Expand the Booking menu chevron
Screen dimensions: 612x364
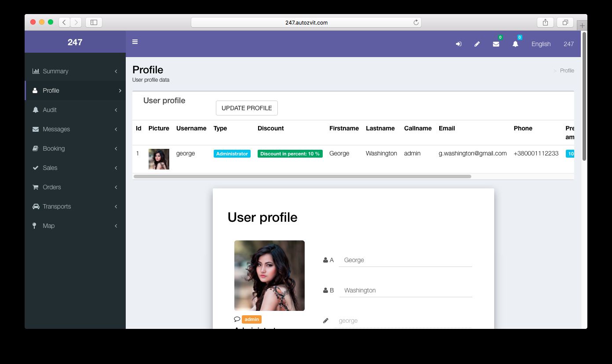pyautogui.click(x=116, y=148)
